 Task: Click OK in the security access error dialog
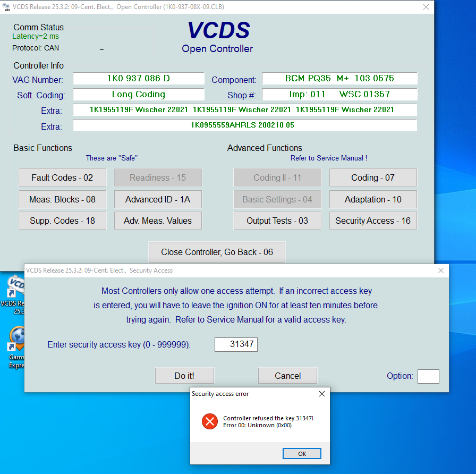coord(302,454)
